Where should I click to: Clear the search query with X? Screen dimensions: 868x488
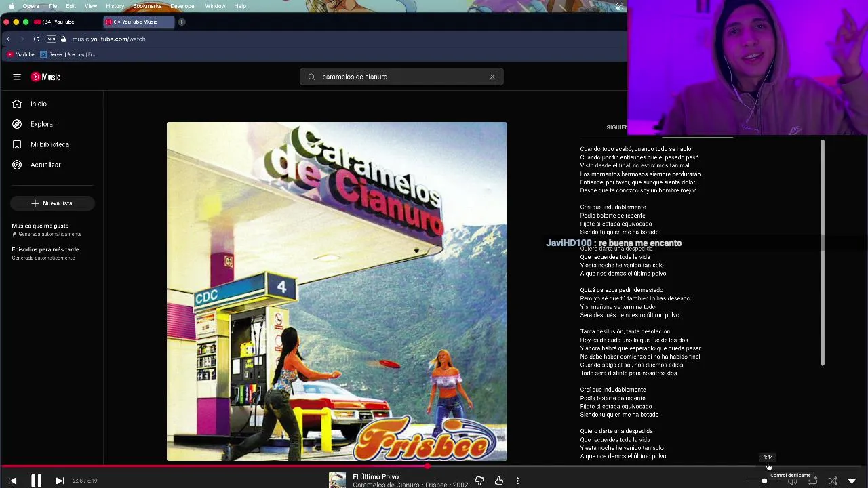(492, 77)
